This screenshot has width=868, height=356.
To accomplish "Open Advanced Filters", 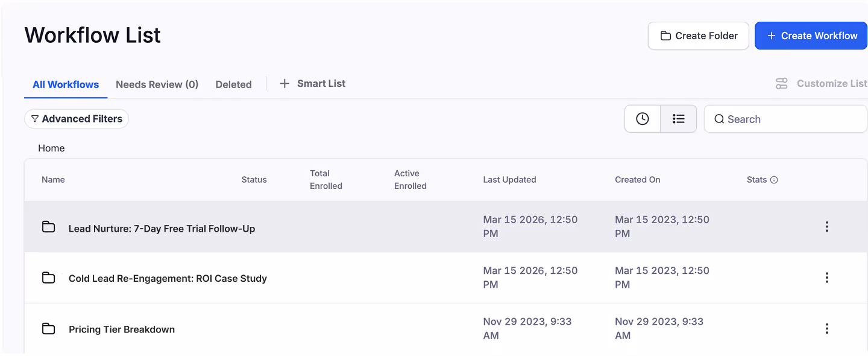I will pos(77,119).
